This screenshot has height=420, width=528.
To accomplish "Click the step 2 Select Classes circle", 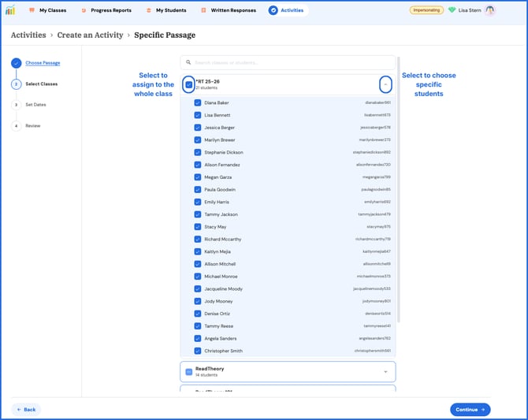I will pyautogui.click(x=17, y=84).
